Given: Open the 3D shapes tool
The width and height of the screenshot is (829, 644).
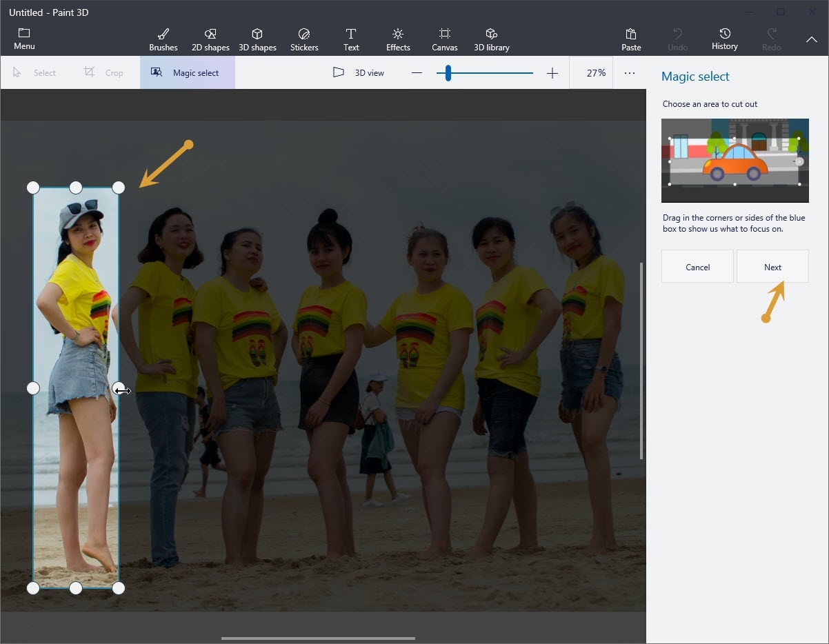Looking at the screenshot, I should click(x=257, y=39).
